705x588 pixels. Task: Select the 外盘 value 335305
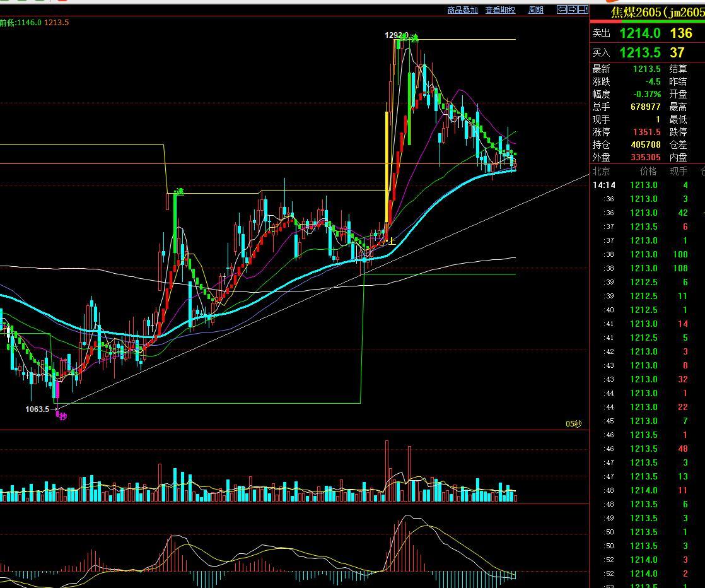click(x=646, y=157)
